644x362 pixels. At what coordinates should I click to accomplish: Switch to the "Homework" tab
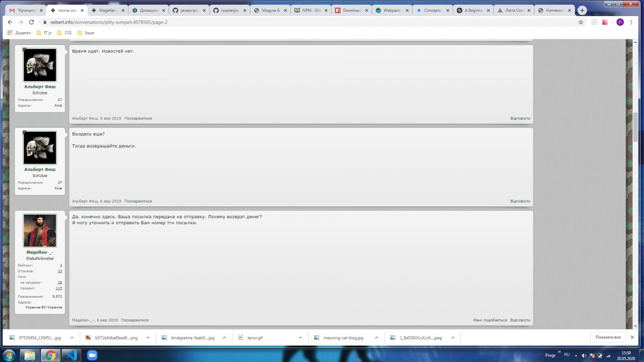click(553, 10)
